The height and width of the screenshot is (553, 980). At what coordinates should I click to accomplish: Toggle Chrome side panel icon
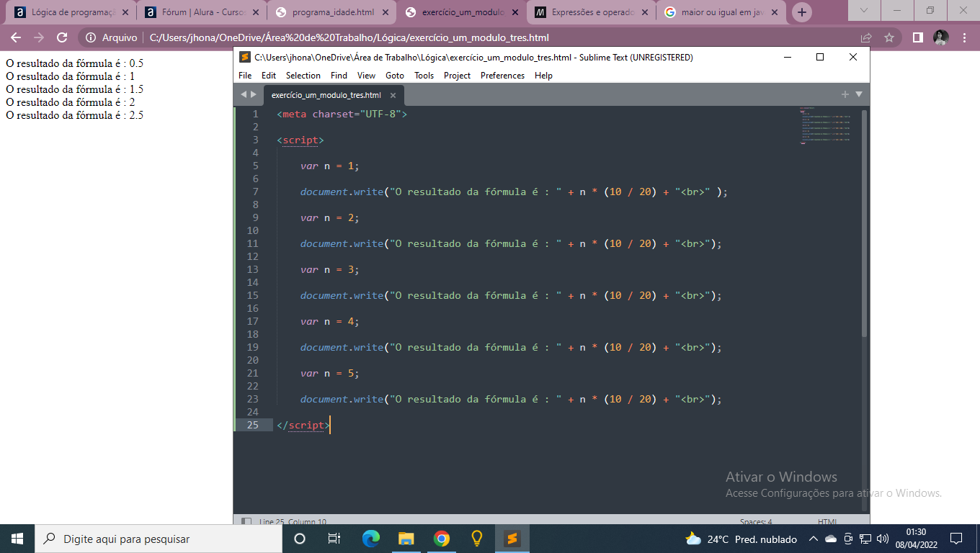[x=917, y=37]
